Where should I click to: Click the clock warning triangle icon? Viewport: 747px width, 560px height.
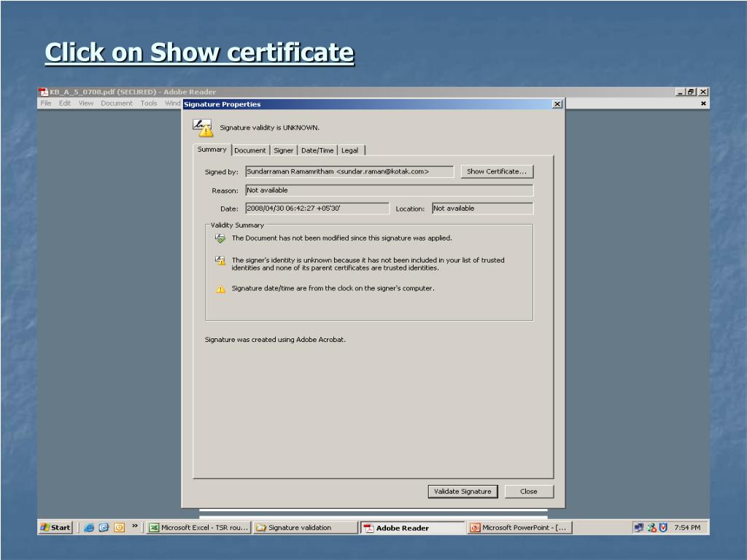tap(220, 289)
